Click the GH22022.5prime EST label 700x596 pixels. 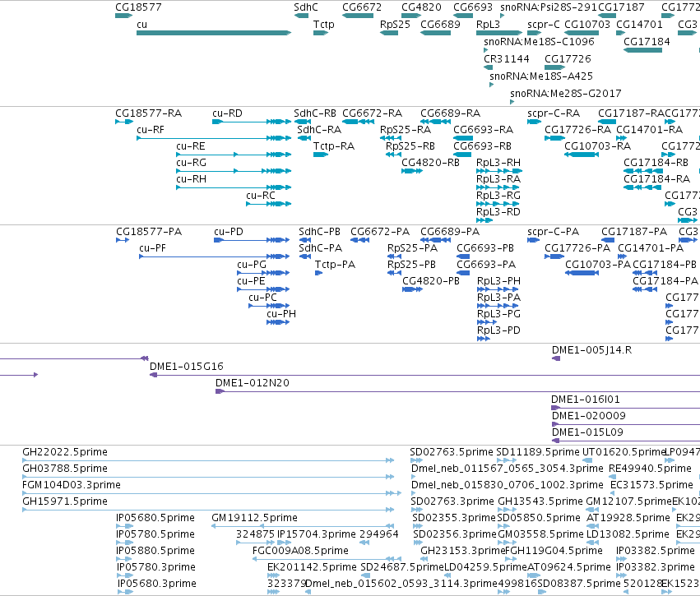click(65, 452)
